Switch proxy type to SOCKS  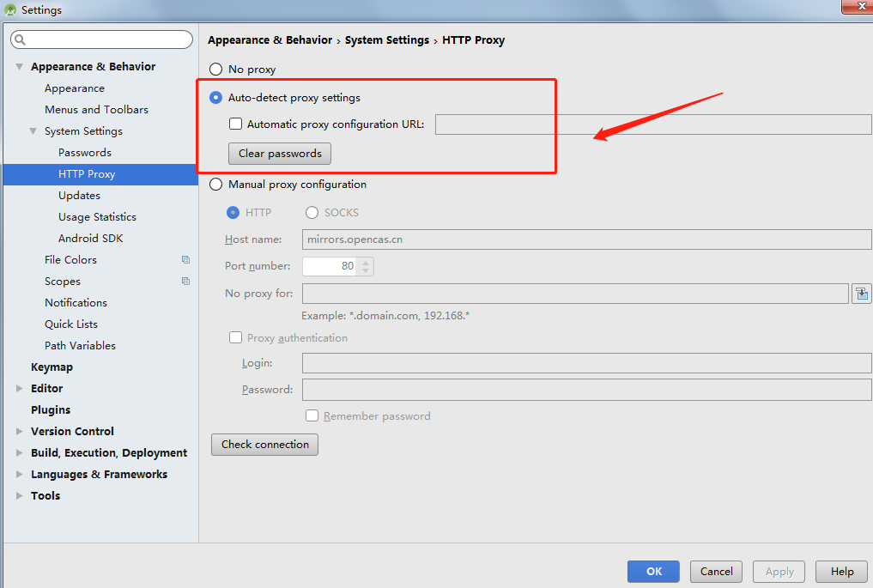point(312,212)
